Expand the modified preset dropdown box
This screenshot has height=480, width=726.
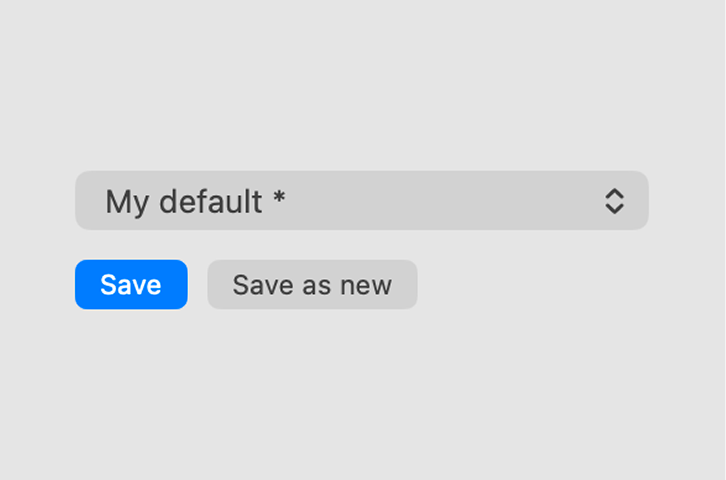[x=361, y=201]
